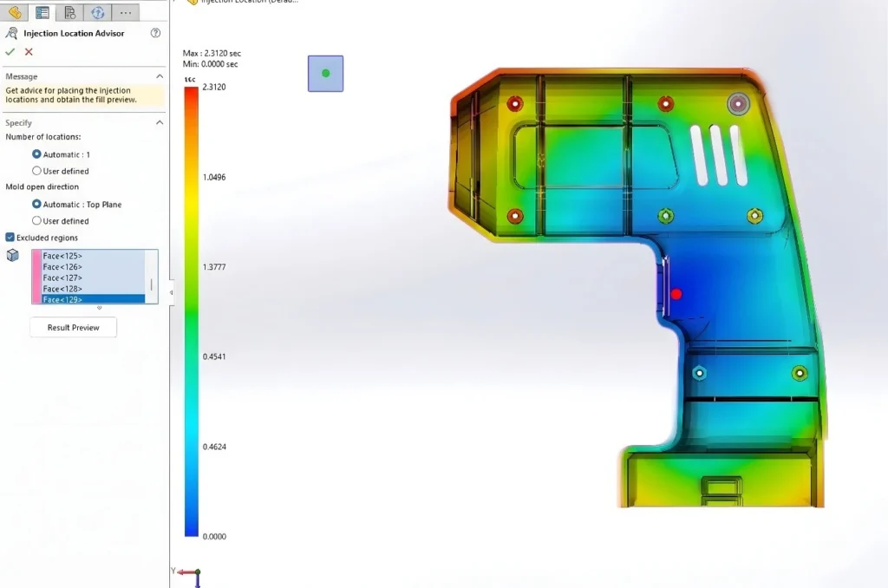Select Automatic : 1 number of locations

point(36,154)
